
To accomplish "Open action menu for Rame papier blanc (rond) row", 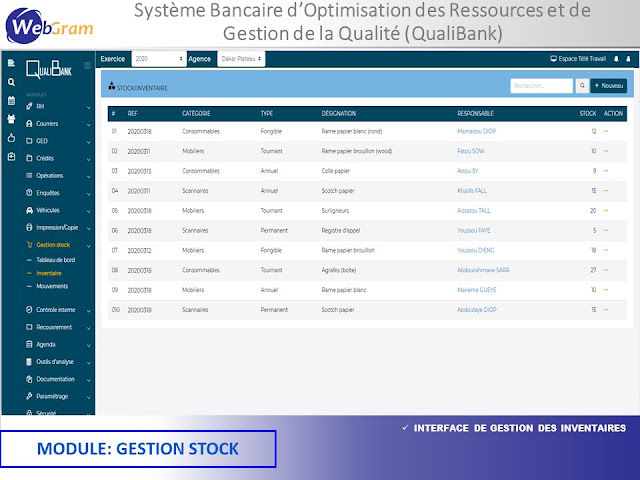I will [606, 131].
